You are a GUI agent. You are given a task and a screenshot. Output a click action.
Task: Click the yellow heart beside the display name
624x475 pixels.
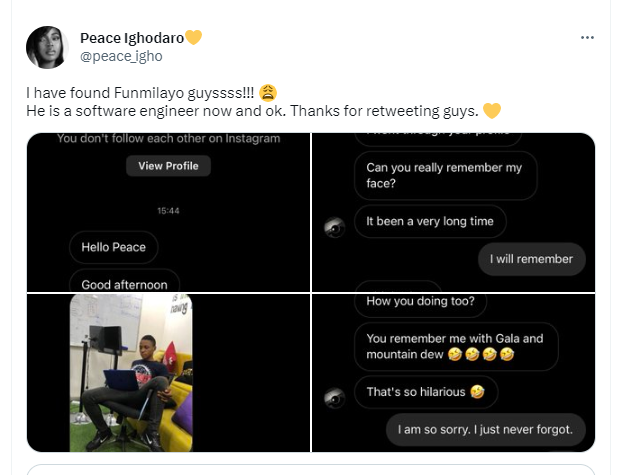click(194, 38)
